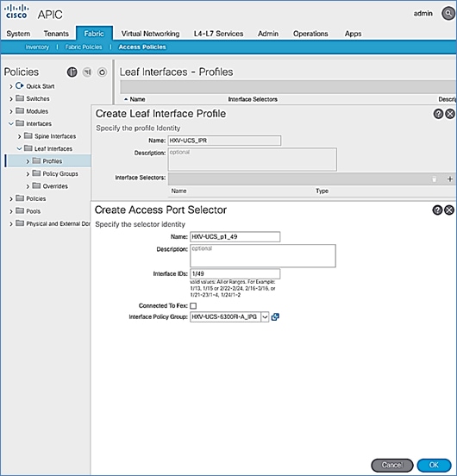Sort by Name column in Profiles table
Image resolution: width=457 pixels, height=476 pixels.
(137, 99)
